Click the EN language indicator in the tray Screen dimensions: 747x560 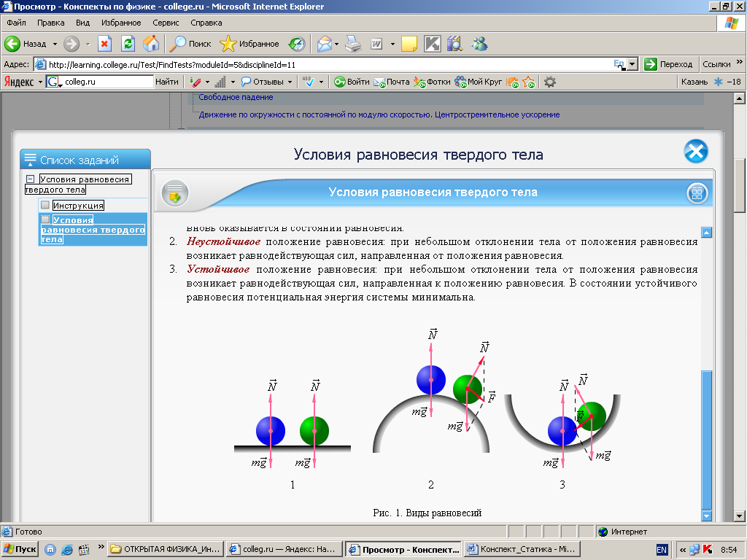coord(662,550)
